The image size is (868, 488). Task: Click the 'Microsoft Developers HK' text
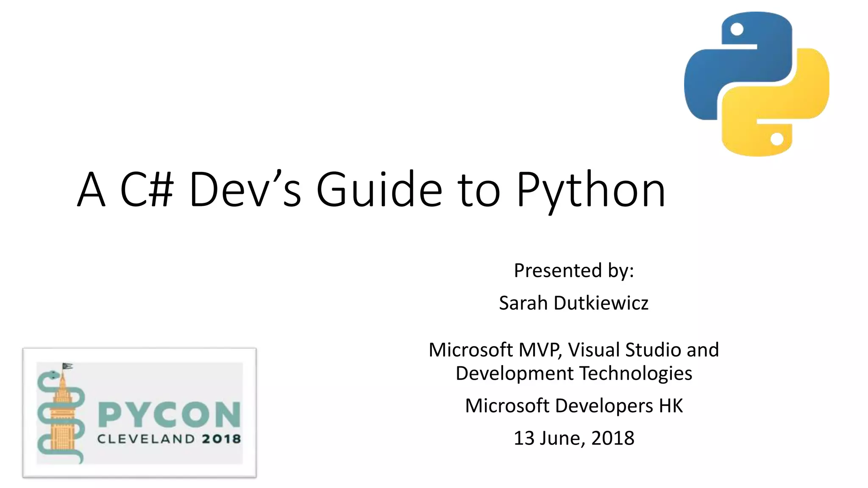(x=573, y=406)
